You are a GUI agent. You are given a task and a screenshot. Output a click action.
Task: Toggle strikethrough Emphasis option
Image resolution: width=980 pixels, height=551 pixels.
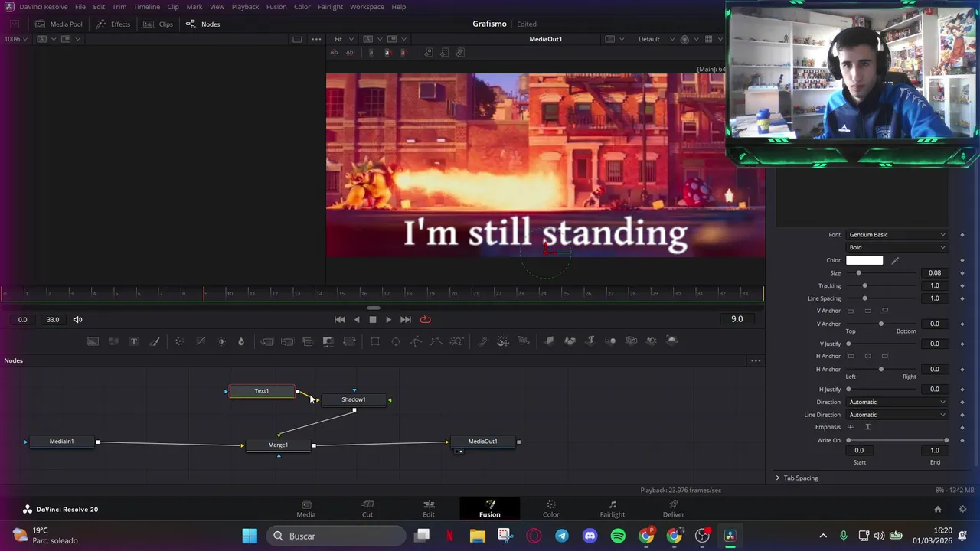(851, 427)
